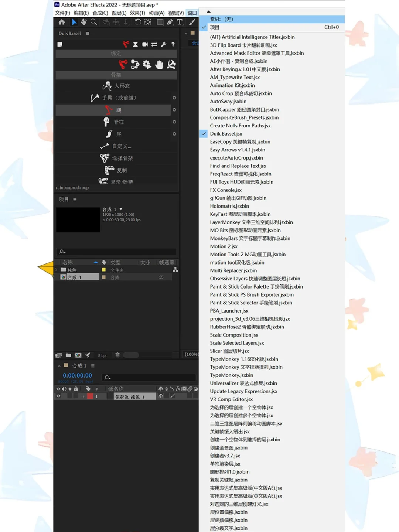Sort by 名称 column header
399x532 pixels.
point(68,262)
